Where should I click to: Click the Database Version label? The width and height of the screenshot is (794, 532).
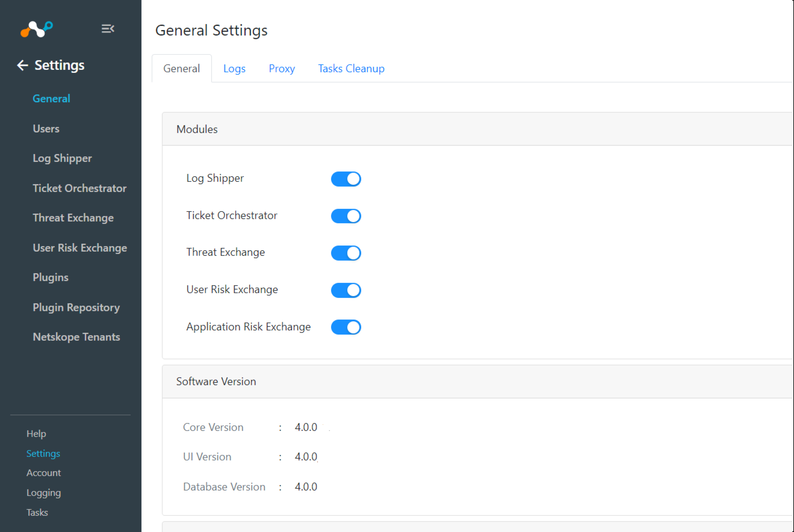(224, 487)
